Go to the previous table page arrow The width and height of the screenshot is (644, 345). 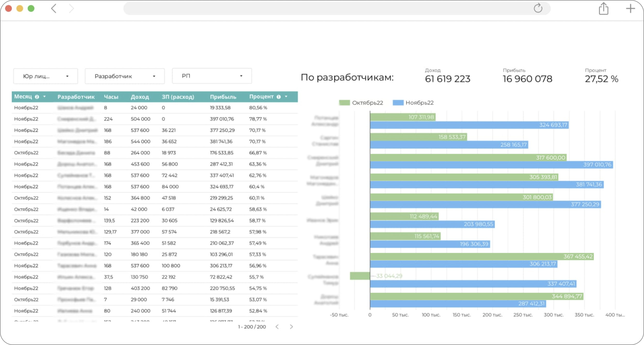coord(277,327)
